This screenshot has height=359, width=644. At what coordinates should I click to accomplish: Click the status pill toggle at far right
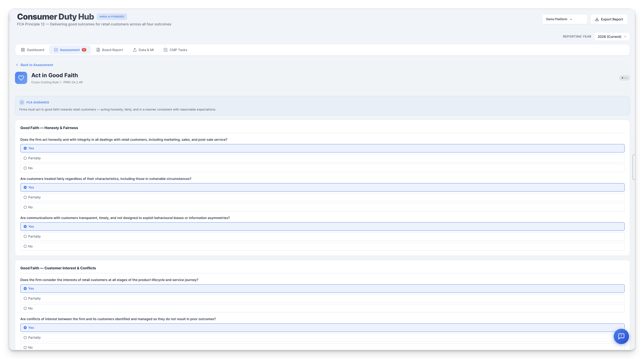pos(624,78)
